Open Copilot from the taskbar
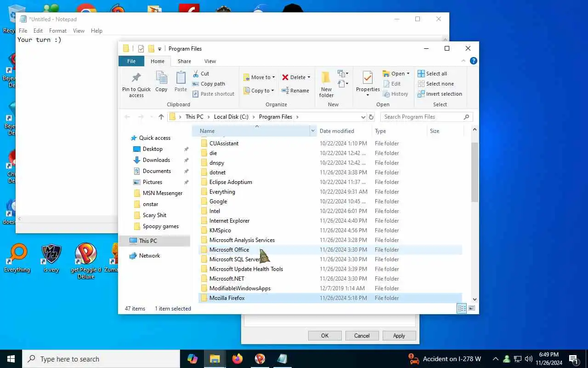The width and height of the screenshot is (588, 368). 192,359
